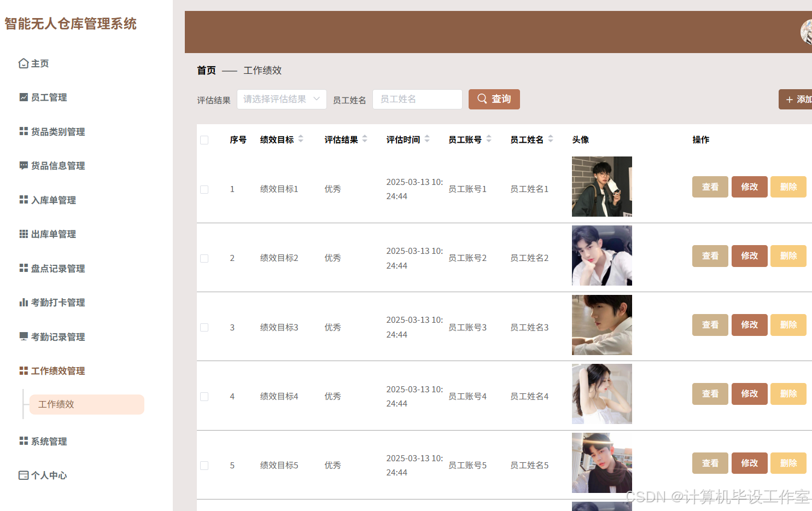The height and width of the screenshot is (511, 812).
Task: Click the chat icon beside 货品信息管理
Action: pyautogui.click(x=24, y=166)
